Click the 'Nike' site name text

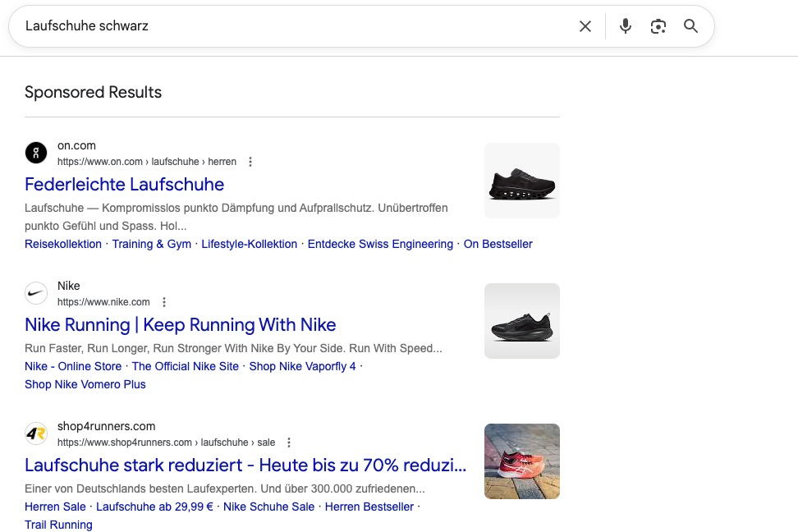point(69,286)
